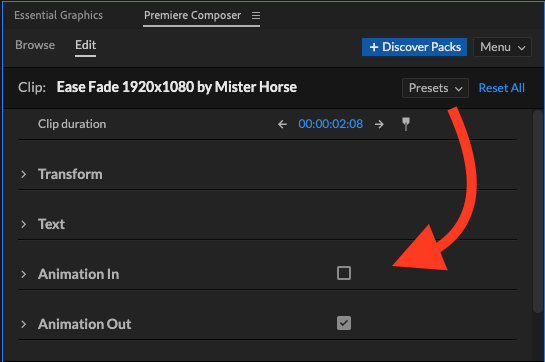
Task: Go to the Browse tab
Action: (35, 45)
